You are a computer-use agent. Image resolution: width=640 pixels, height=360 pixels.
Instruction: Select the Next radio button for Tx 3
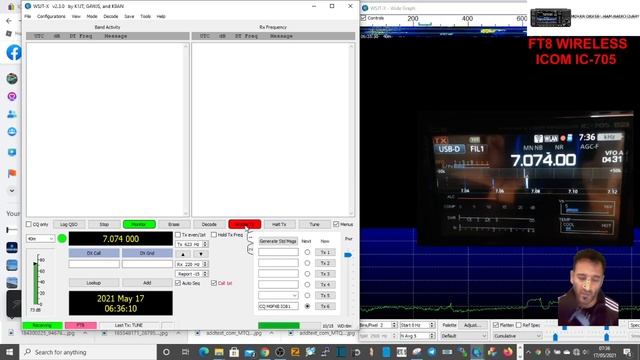click(307, 274)
